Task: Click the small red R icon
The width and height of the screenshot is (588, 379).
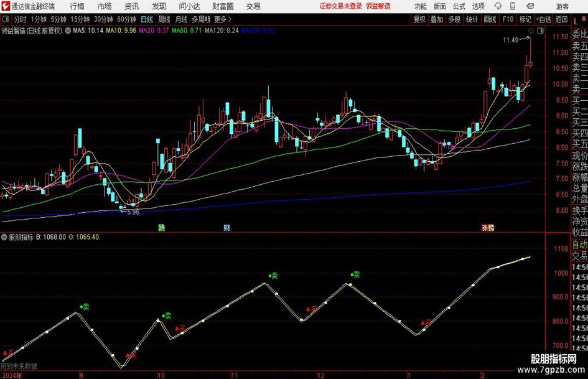Action: 584,19
